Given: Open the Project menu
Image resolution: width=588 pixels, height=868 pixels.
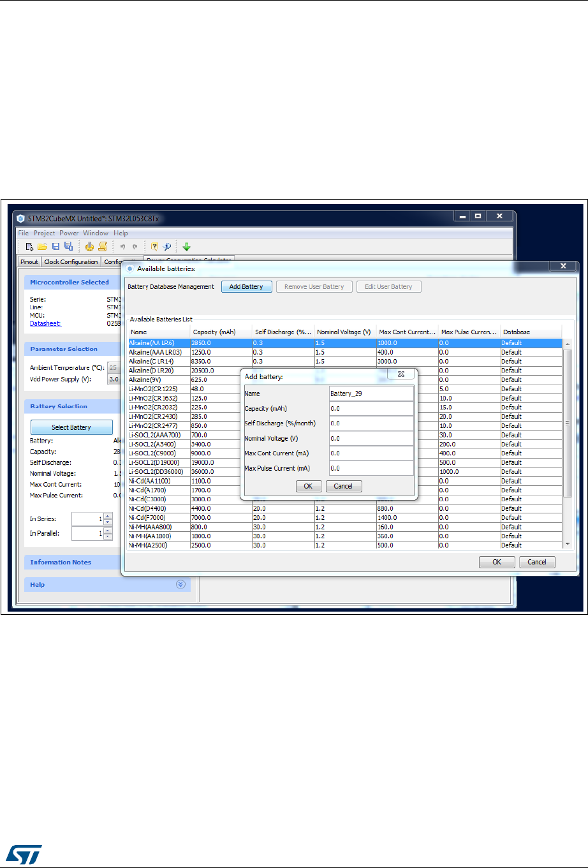Looking at the screenshot, I should 45,233.
